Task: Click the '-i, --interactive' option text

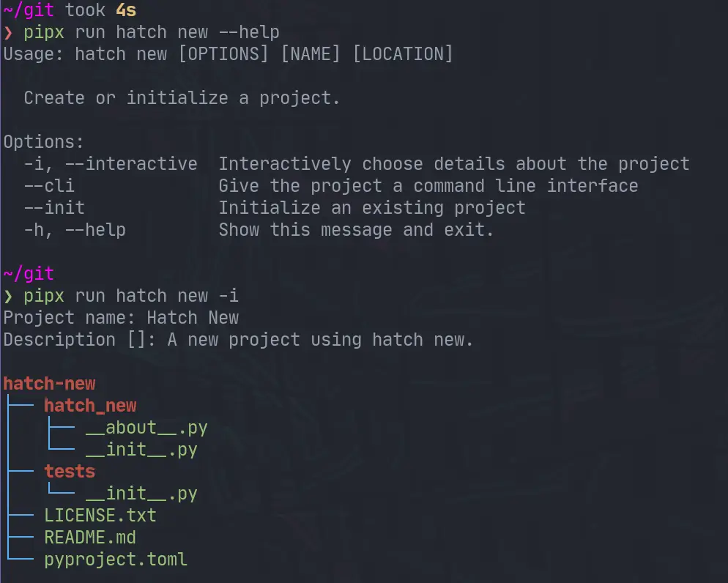Action: (x=111, y=164)
